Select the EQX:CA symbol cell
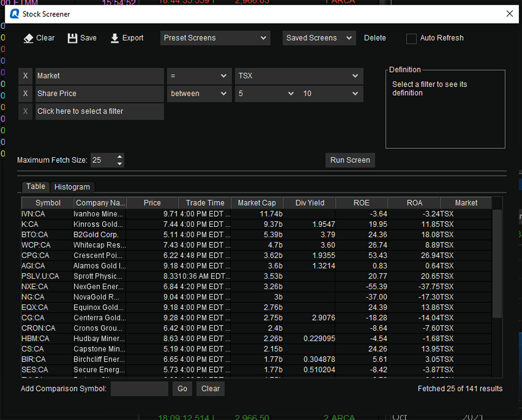 47,308
